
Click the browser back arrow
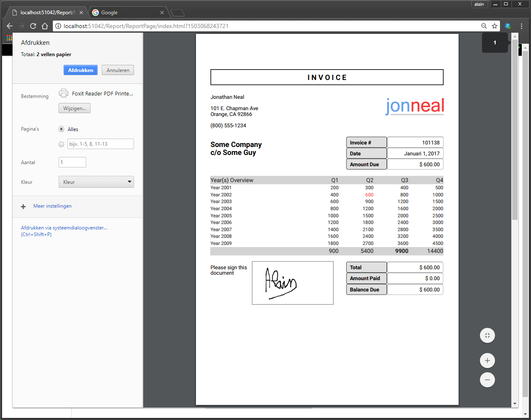click(x=10, y=26)
